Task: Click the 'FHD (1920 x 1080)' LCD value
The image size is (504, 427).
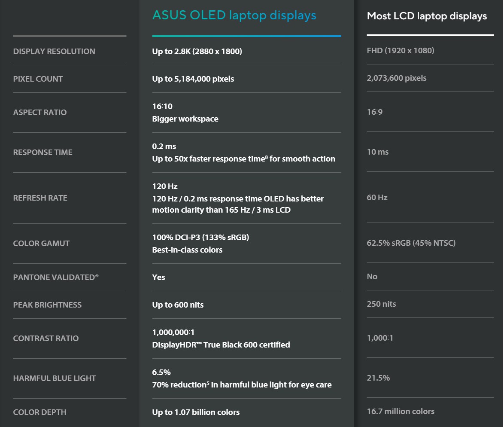Action: pyautogui.click(x=401, y=51)
